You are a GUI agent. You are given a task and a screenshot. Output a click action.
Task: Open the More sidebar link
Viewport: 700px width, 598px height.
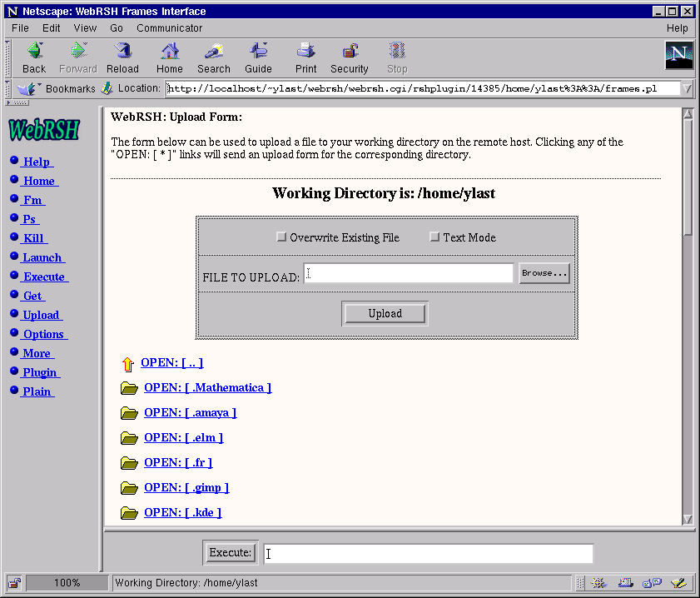click(37, 353)
